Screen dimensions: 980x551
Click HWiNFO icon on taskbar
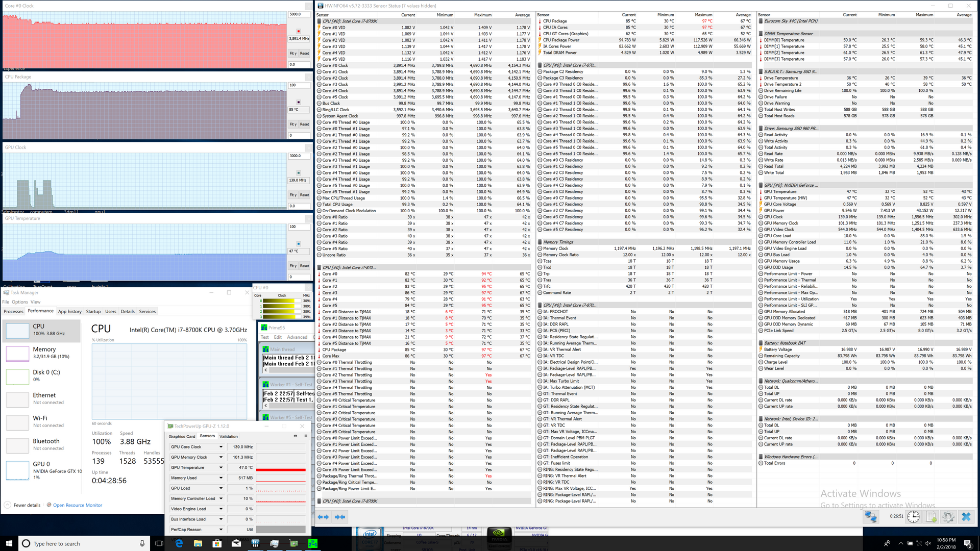(255, 543)
